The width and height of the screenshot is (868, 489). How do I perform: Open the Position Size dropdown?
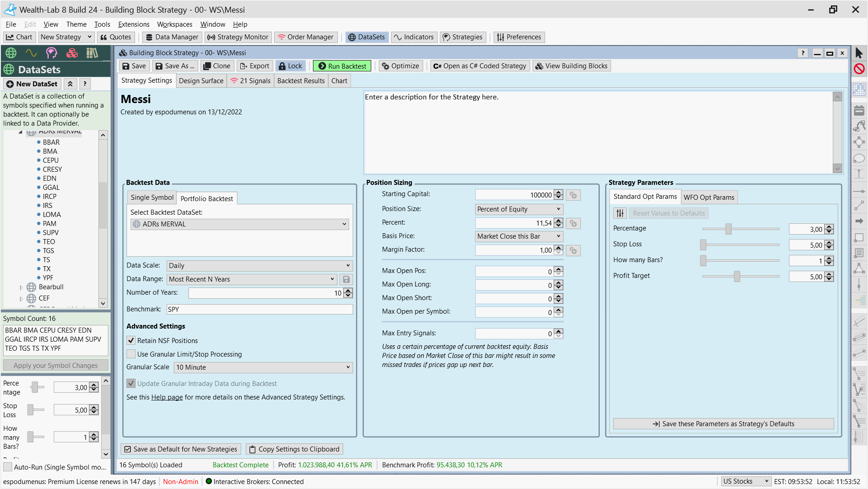tap(519, 209)
